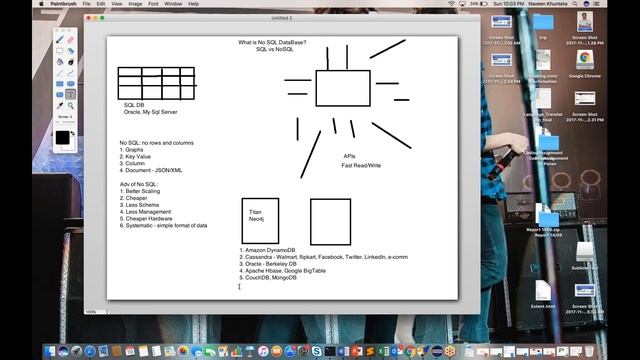Pick the Airbrush spray tool
This screenshot has height=360, width=640.
click(71, 51)
